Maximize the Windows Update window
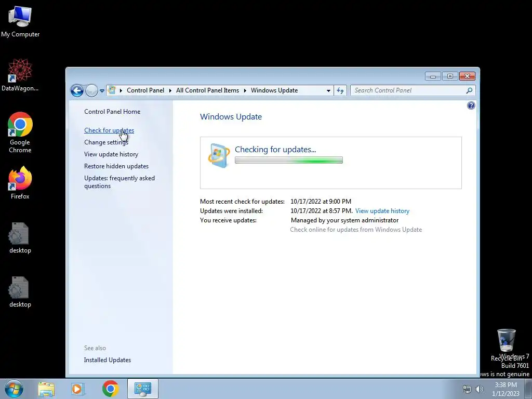This screenshot has height=399, width=532. [x=450, y=76]
